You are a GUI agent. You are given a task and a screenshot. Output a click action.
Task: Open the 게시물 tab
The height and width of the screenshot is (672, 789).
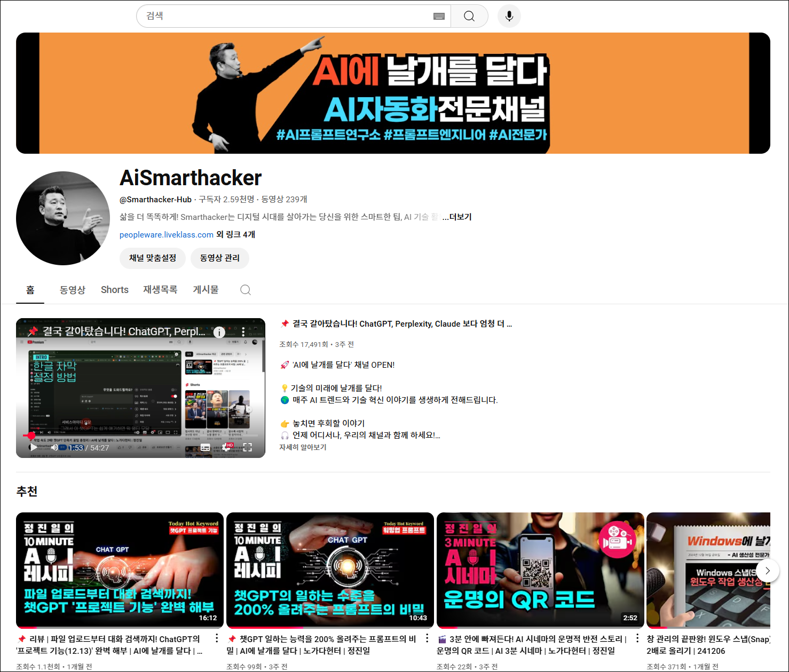pyautogui.click(x=206, y=290)
